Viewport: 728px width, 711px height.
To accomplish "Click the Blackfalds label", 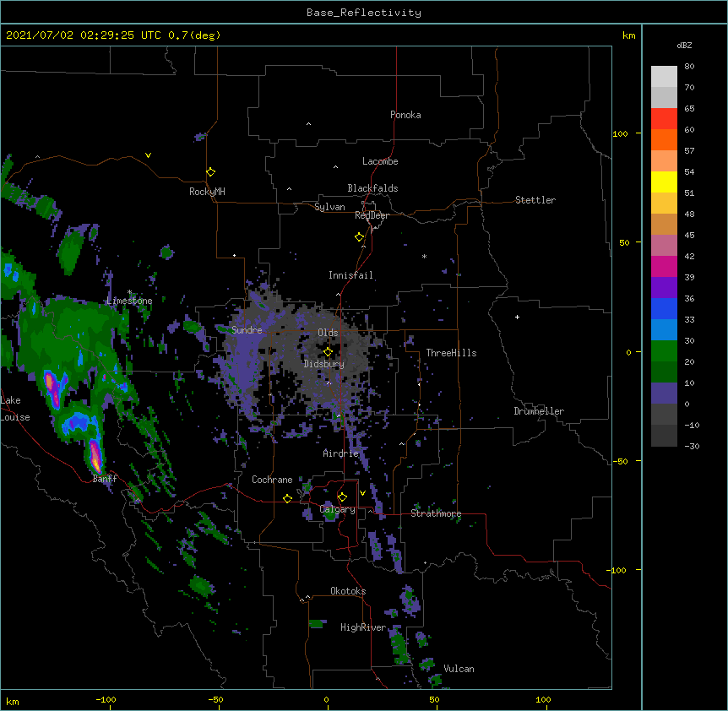I will tap(372, 188).
